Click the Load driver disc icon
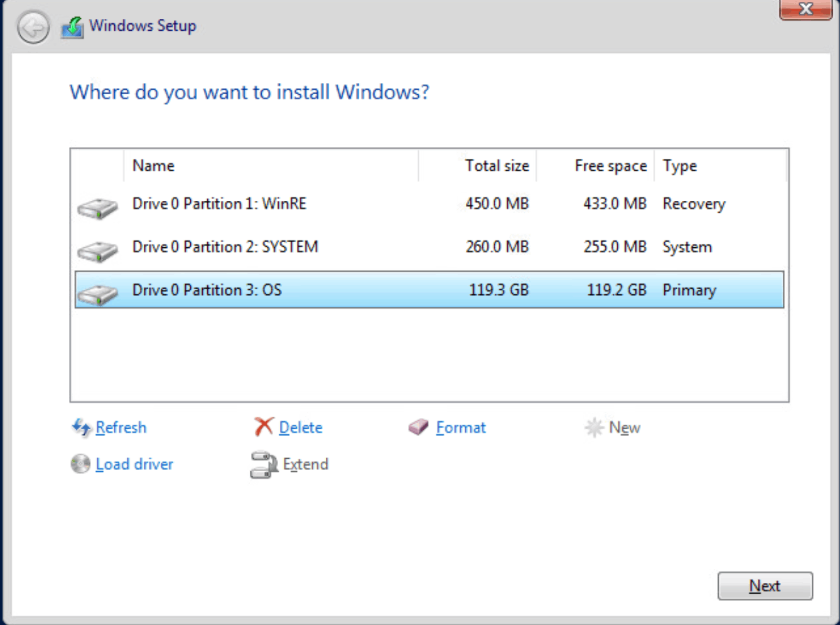Viewport: 840px width, 625px height. (x=80, y=464)
